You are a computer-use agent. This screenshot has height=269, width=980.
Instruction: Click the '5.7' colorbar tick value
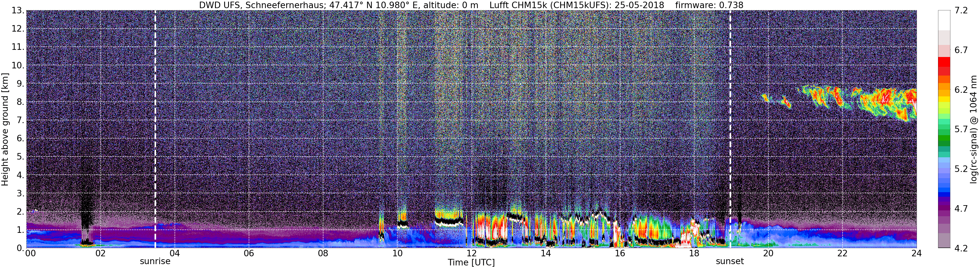[x=961, y=129]
